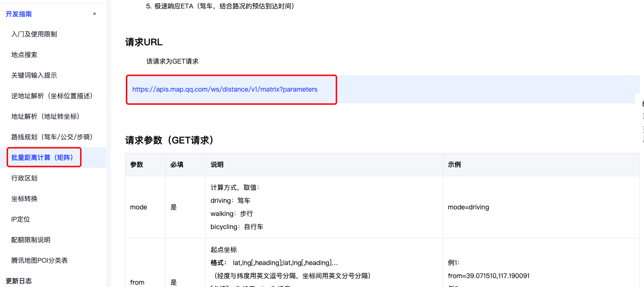Click the 计算方式，取值 description line

235,187
